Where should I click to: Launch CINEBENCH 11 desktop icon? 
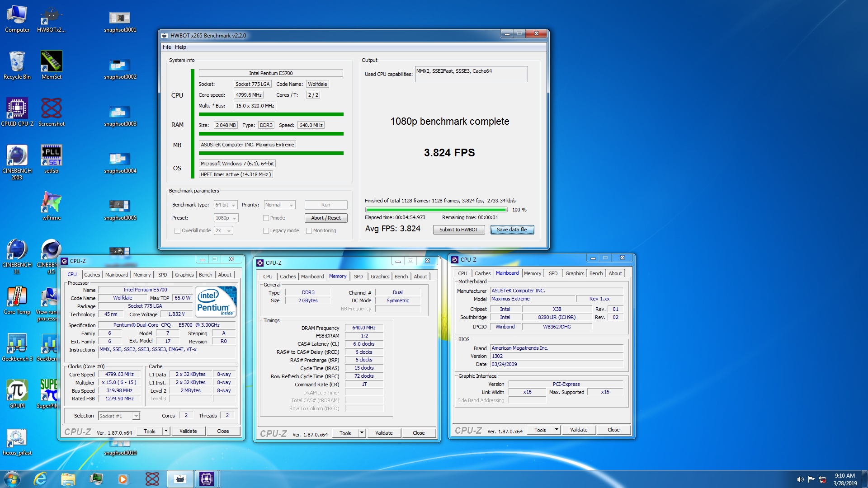[17, 257]
